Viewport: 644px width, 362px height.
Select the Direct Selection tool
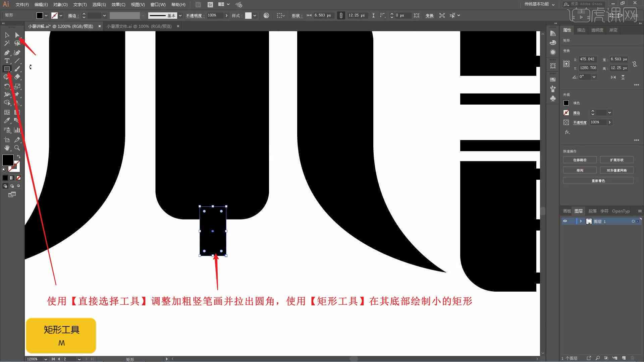coord(17,35)
